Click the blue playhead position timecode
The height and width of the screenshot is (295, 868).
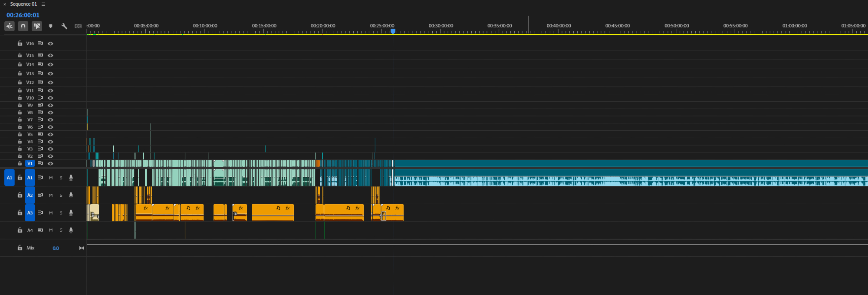(x=23, y=15)
